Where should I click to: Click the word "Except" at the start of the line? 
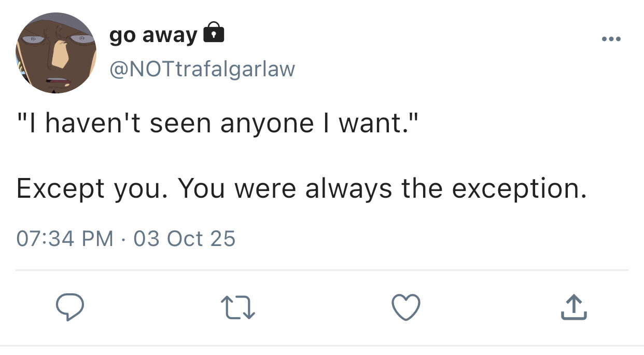coord(60,188)
